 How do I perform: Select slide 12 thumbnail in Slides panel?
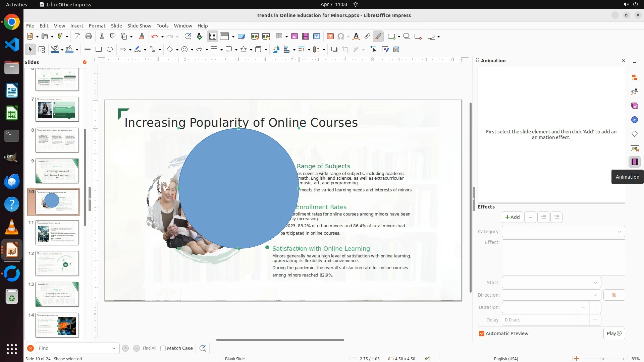tap(57, 263)
